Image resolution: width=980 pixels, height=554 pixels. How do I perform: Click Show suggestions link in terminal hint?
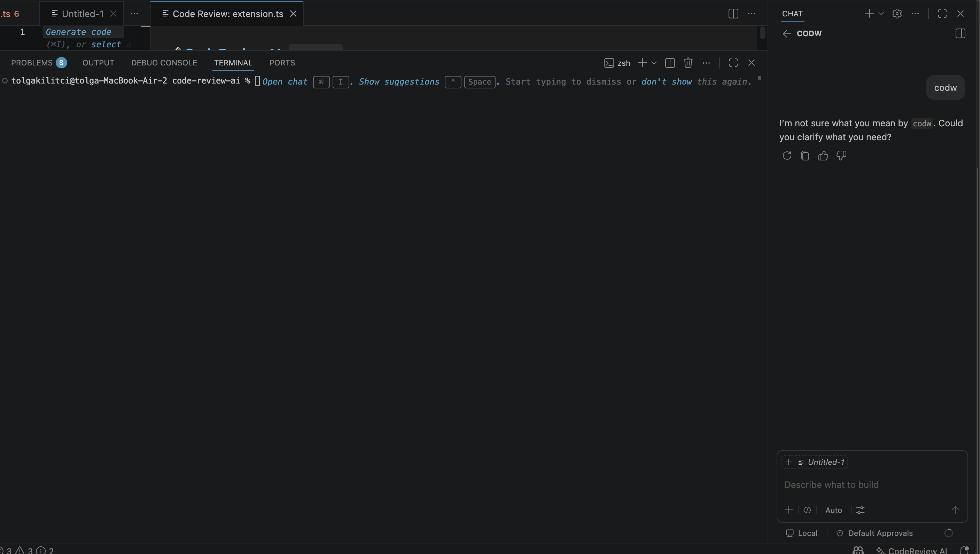click(x=399, y=82)
